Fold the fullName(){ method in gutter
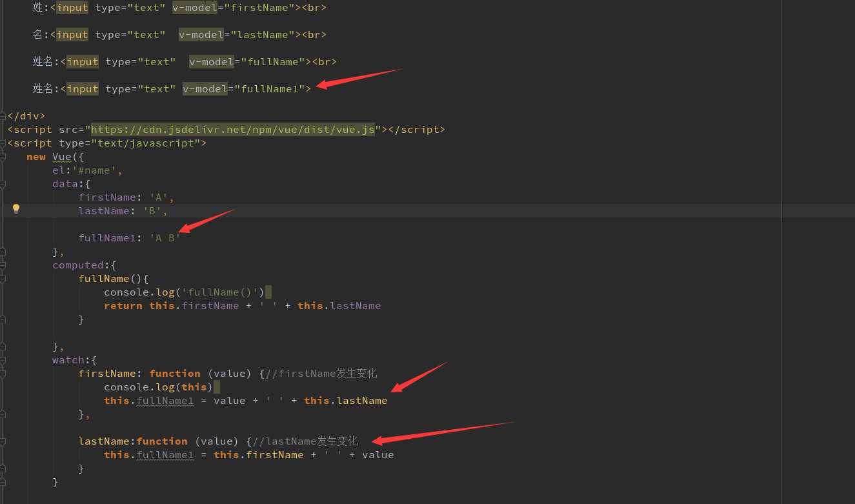 coord(3,279)
